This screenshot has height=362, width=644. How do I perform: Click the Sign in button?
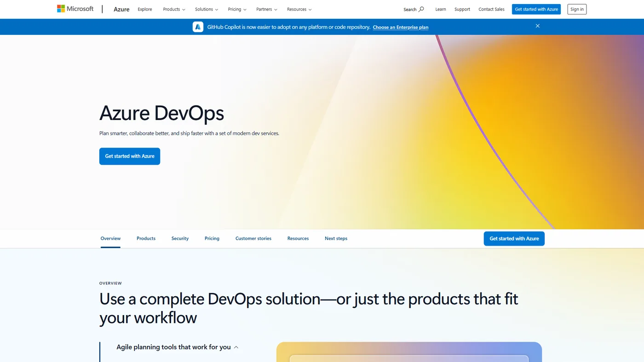coord(577,9)
